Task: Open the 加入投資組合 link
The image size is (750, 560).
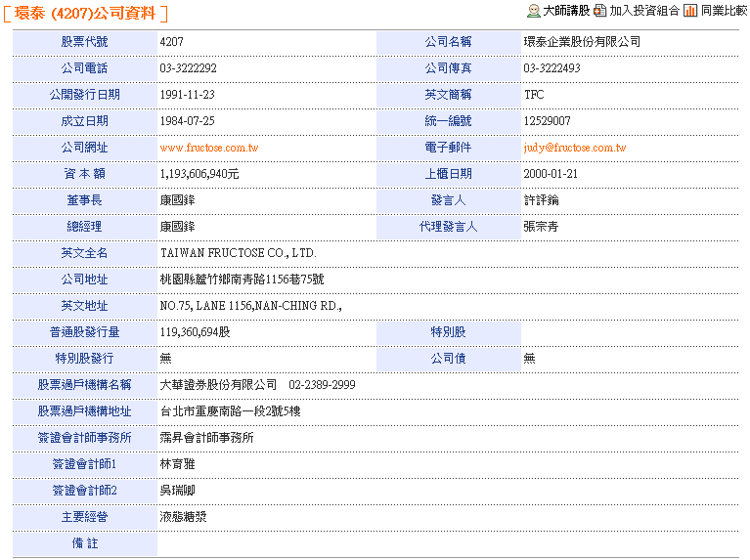Action: click(x=644, y=11)
